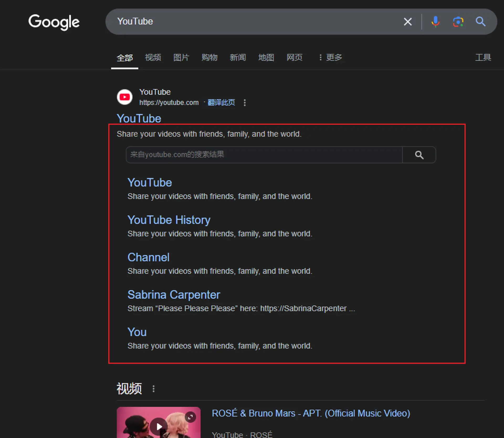Switch to the 视频 tab
This screenshot has width=504, height=438.
(x=153, y=58)
